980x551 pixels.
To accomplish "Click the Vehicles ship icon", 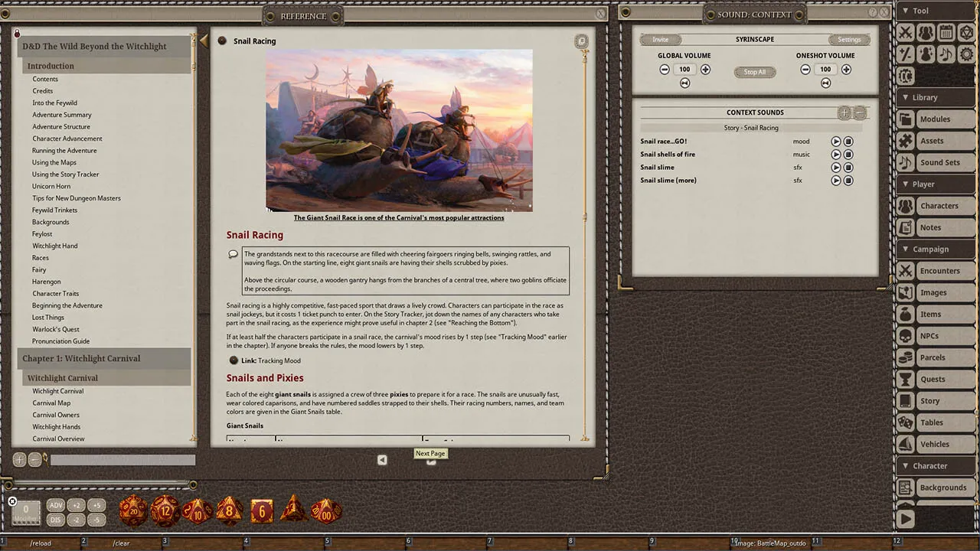I will pyautogui.click(x=906, y=444).
